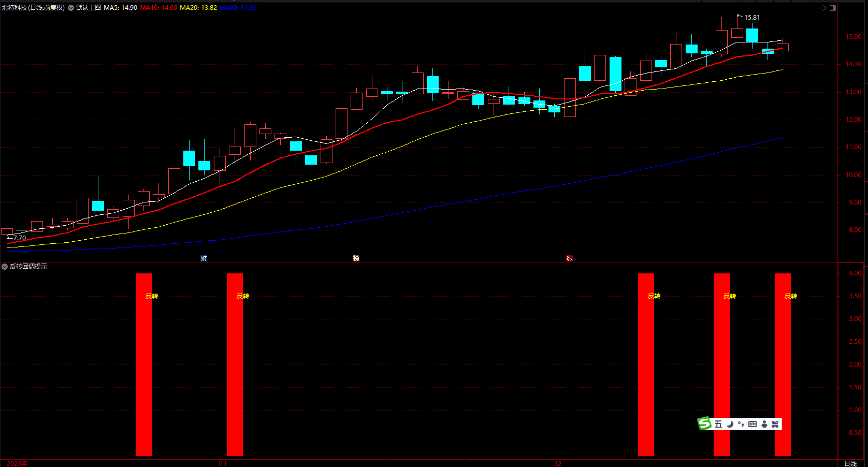The image size is (868, 467).
Task: Click the 12 month axis label
Action: [558, 463]
